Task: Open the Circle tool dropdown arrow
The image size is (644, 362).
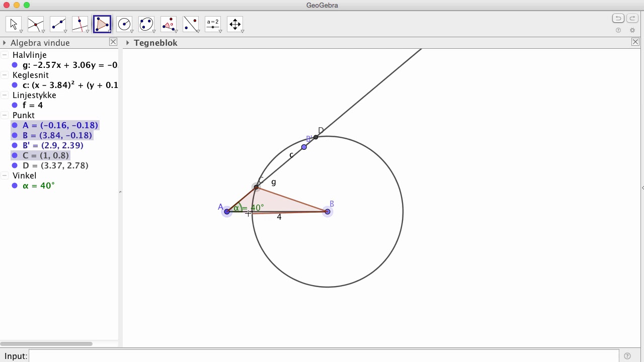Action: point(131,32)
